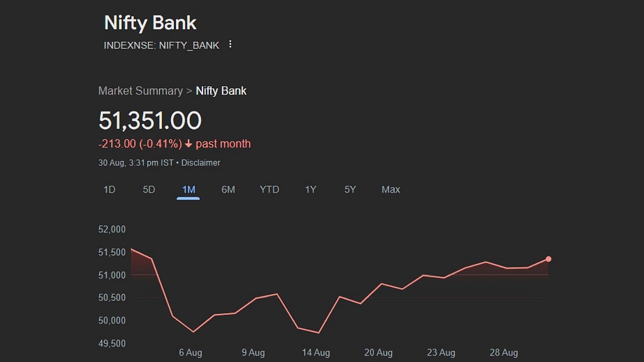Select the 1D time range tab
The image size is (644, 362).
(x=109, y=189)
